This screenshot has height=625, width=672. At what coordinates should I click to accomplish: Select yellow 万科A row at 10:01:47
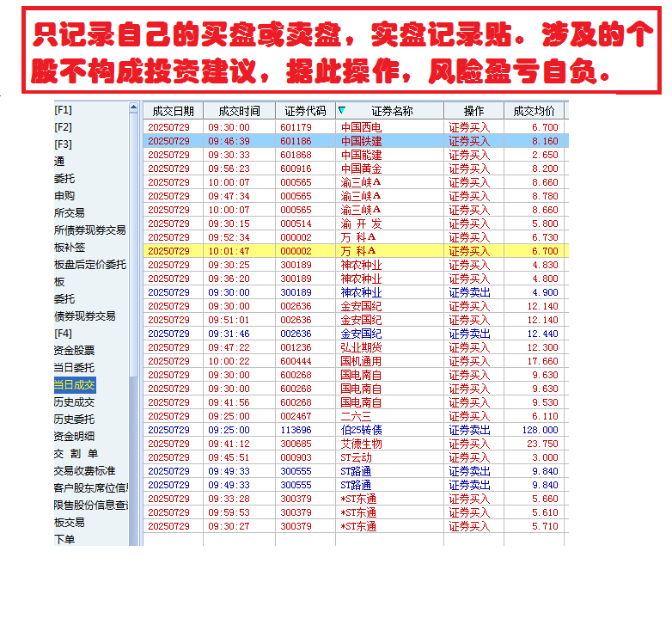click(356, 251)
